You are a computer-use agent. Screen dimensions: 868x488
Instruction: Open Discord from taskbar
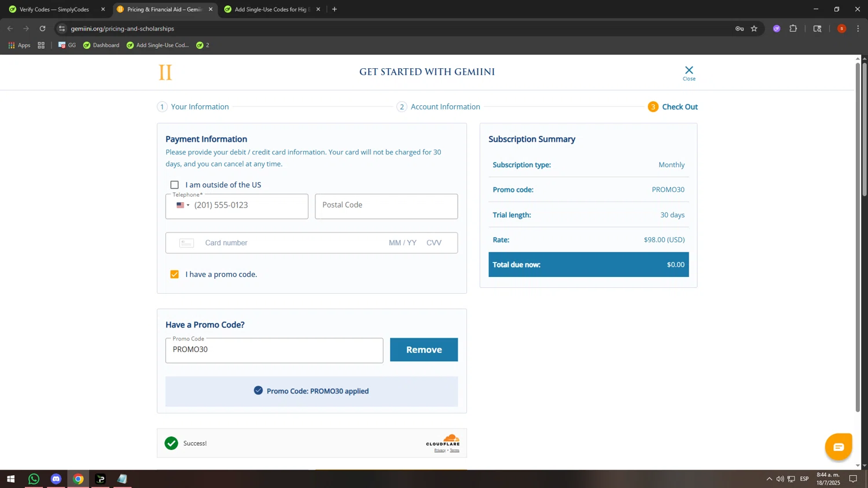[x=56, y=479]
